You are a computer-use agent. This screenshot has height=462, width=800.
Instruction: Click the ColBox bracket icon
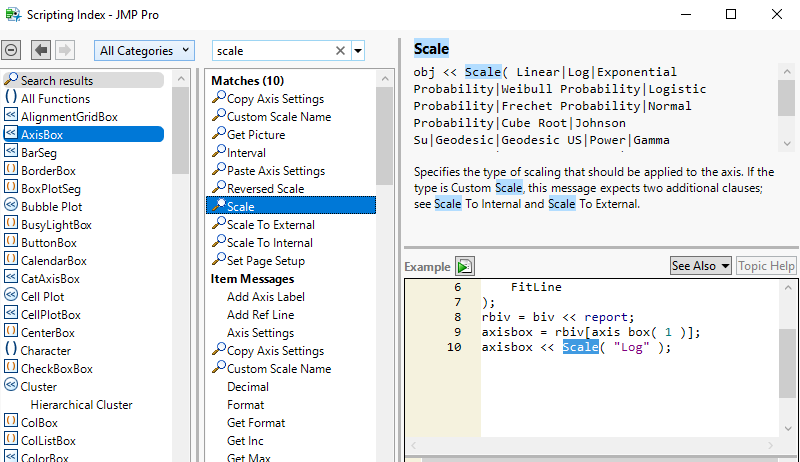click(11, 421)
